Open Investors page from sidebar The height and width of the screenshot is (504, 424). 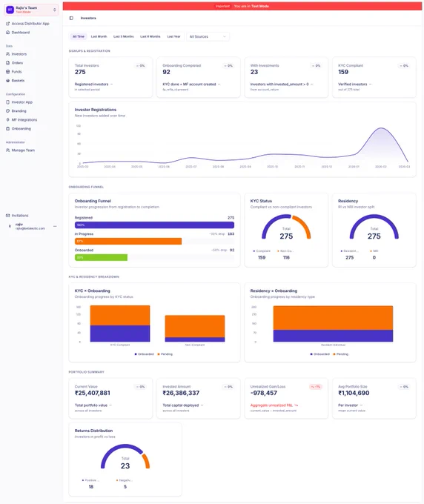[x=19, y=54]
